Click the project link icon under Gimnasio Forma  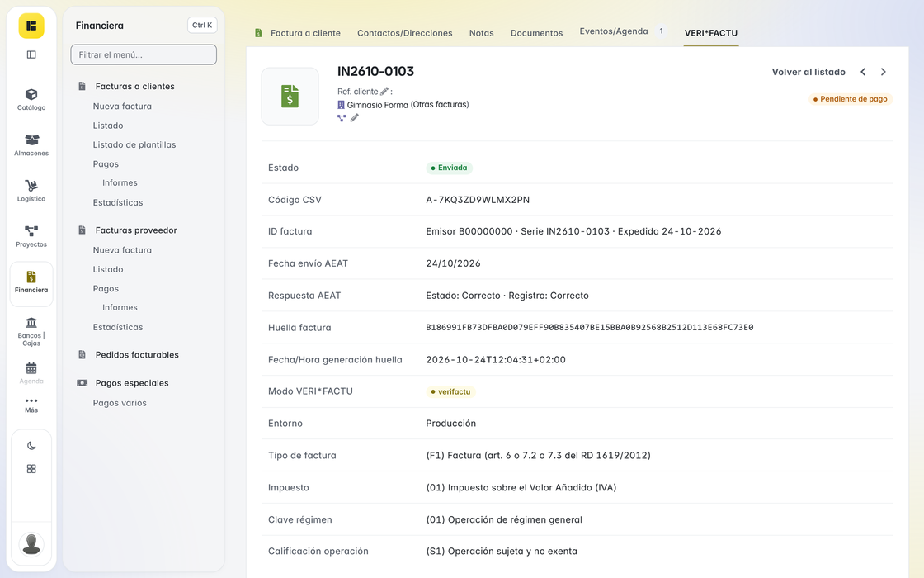[x=342, y=118]
